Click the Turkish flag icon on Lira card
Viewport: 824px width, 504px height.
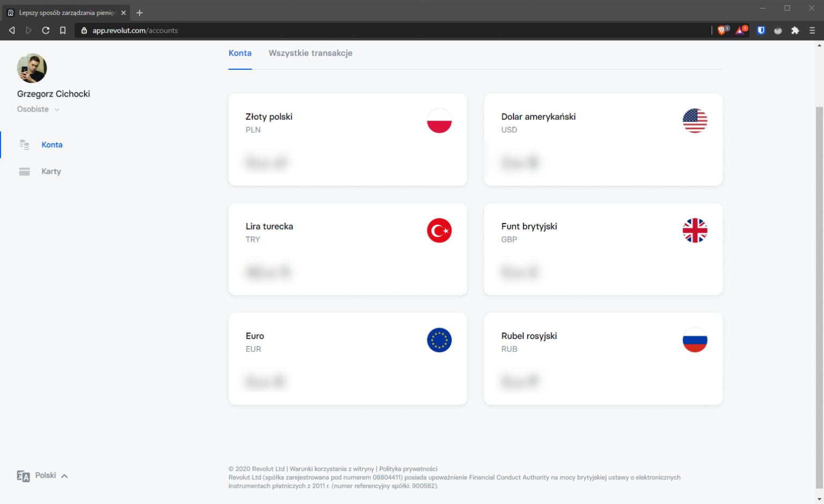pos(439,231)
